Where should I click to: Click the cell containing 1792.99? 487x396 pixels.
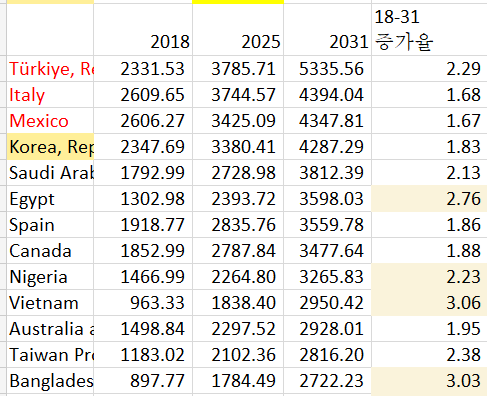click(143, 173)
